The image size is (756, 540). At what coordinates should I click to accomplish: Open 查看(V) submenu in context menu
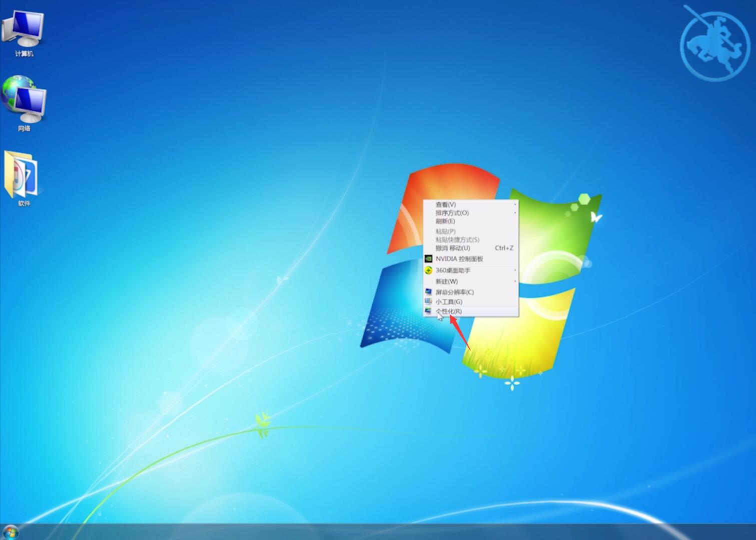pos(471,204)
